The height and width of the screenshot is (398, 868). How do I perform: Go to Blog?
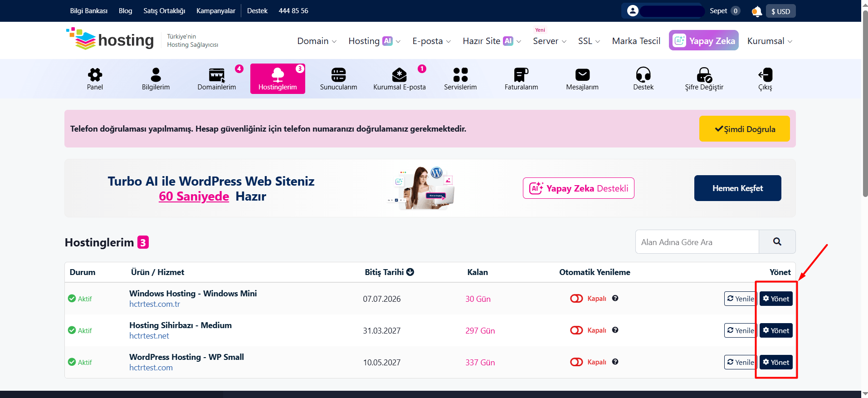(125, 11)
